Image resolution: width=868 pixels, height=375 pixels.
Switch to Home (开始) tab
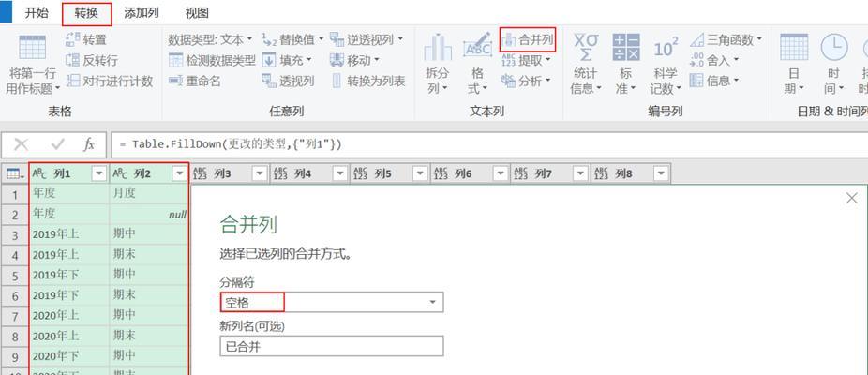coord(37,13)
